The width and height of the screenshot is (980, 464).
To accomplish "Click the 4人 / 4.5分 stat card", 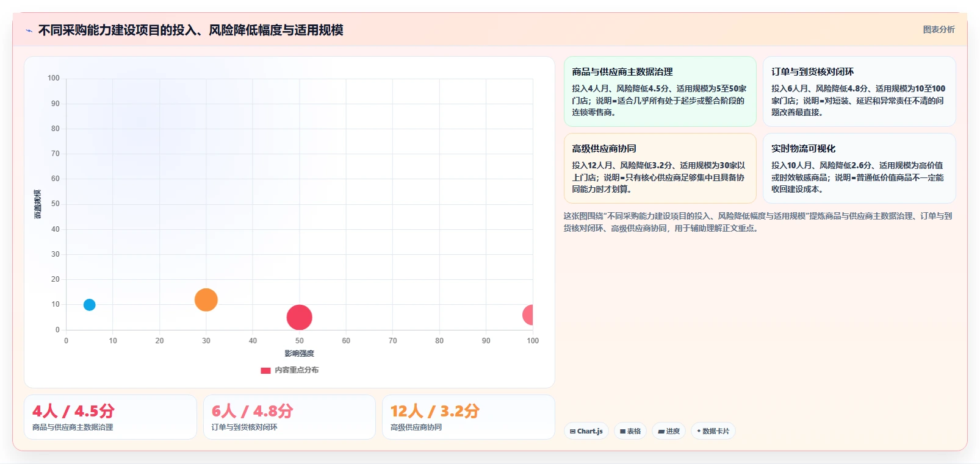I will tap(110, 417).
